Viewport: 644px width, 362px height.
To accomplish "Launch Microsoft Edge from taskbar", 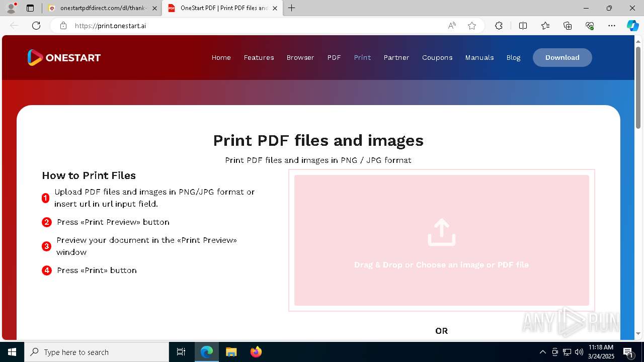I will [207, 352].
